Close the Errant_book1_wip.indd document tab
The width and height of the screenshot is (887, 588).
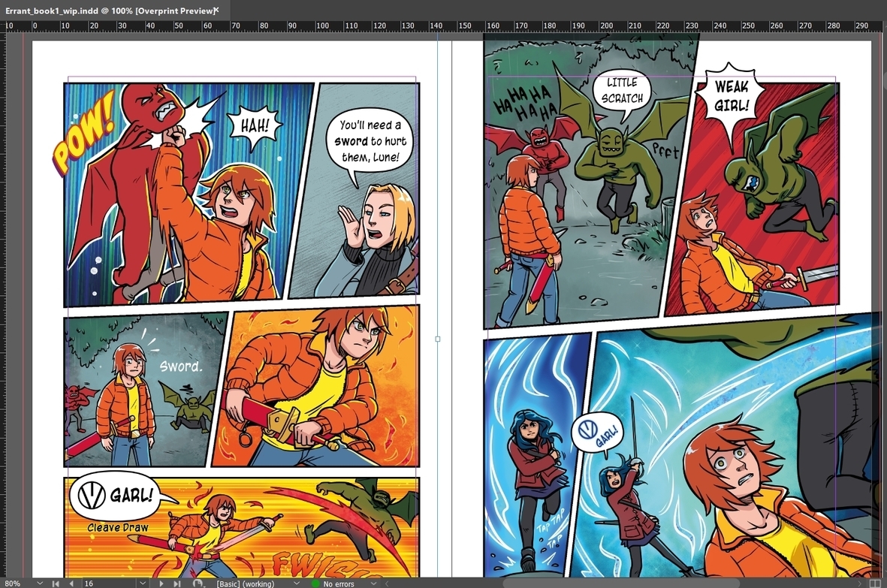pyautogui.click(x=216, y=10)
